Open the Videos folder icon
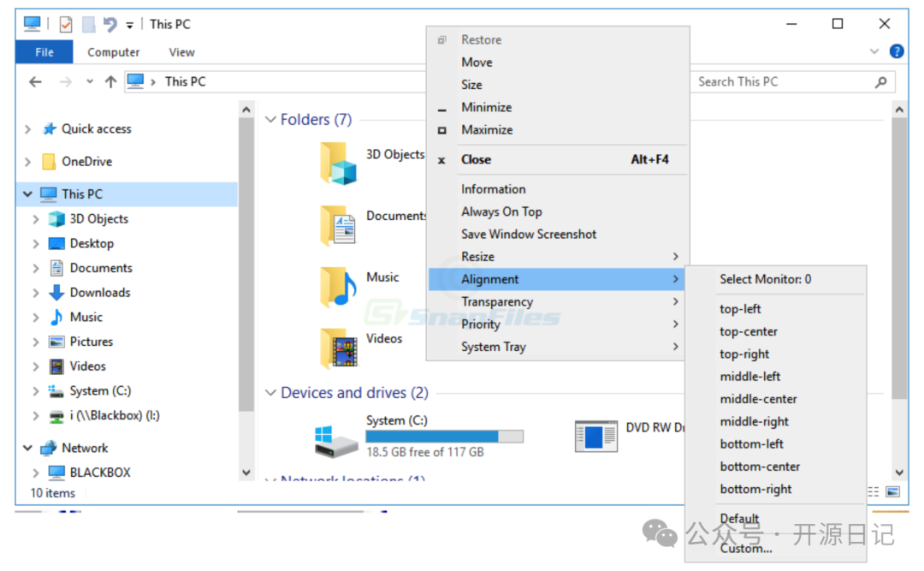 338,348
